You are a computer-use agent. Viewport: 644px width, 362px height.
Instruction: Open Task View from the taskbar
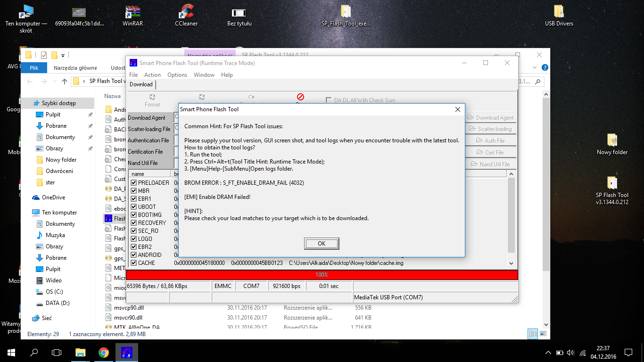(x=57, y=352)
